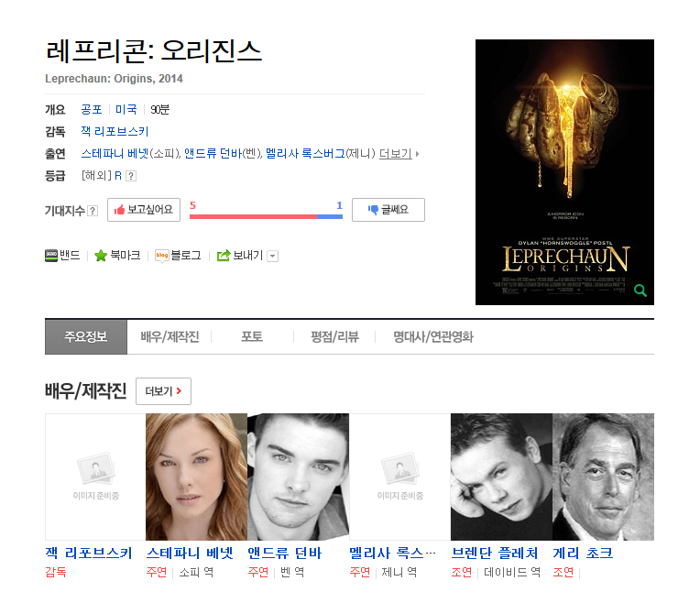Vote thumbs-up 보고싶어요 button

(x=144, y=210)
